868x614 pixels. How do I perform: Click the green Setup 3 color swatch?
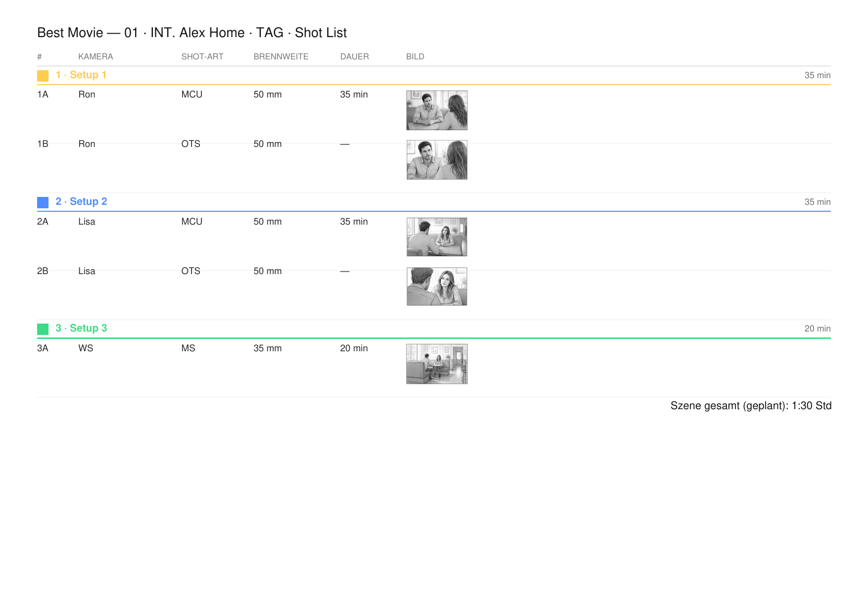pos(43,329)
